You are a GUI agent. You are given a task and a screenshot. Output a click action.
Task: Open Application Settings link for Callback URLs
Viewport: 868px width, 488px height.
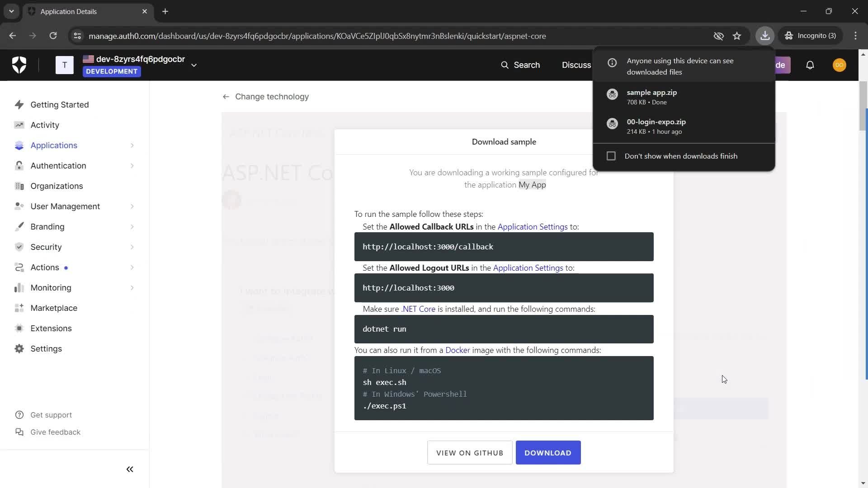coord(532,227)
